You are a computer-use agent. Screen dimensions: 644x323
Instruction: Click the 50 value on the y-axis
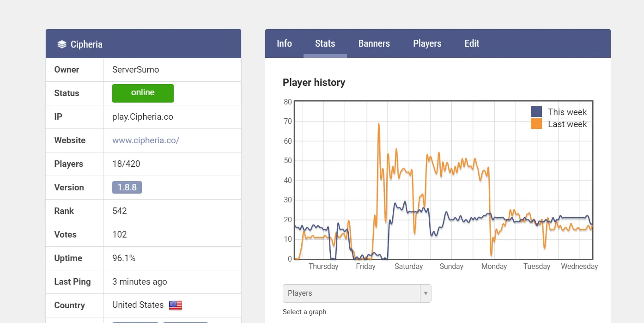point(288,161)
